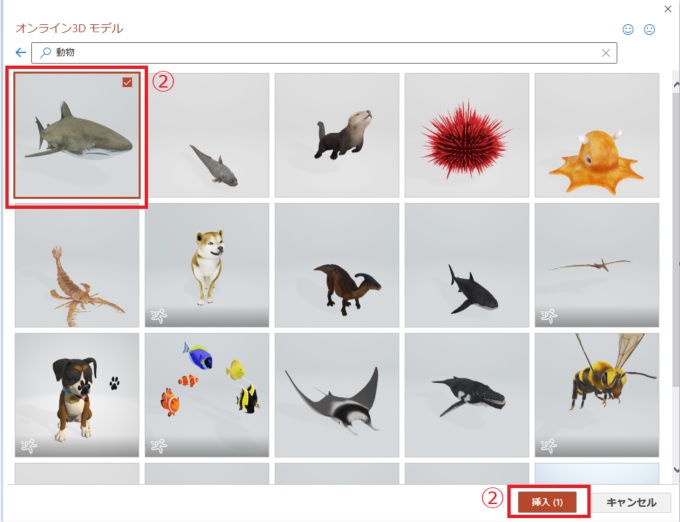This screenshot has width=680, height=522.
Task: Click the scrollbar down arrow
Action: [x=676, y=470]
